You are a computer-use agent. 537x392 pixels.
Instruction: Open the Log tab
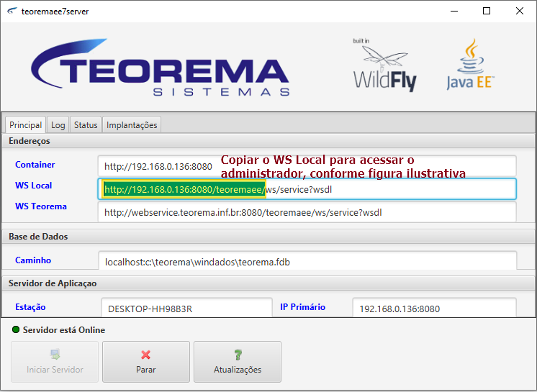click(58, 125)
